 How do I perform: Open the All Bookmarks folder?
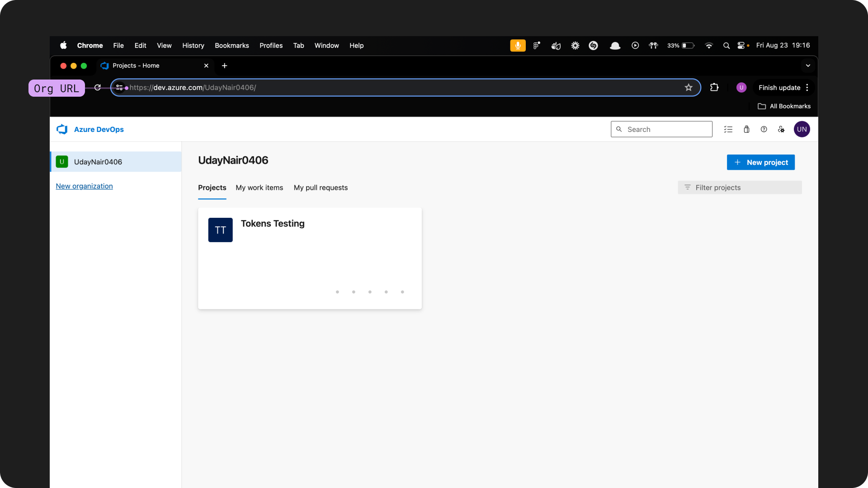tap(784, 106)
